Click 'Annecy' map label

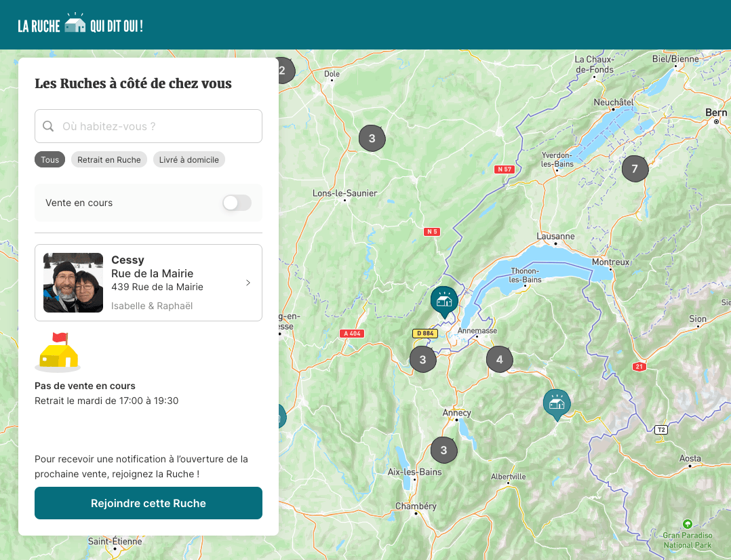click(x=456, y=413)
